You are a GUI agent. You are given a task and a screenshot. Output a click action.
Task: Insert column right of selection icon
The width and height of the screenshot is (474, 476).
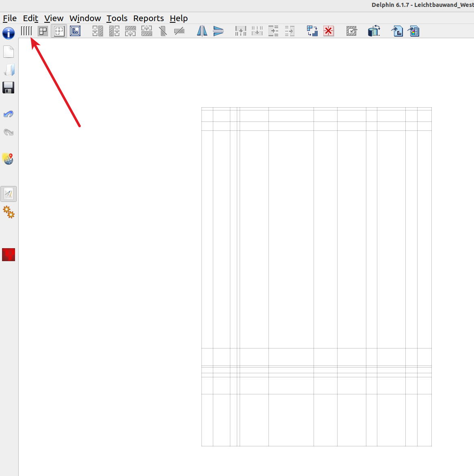click(x=114, y=31)
